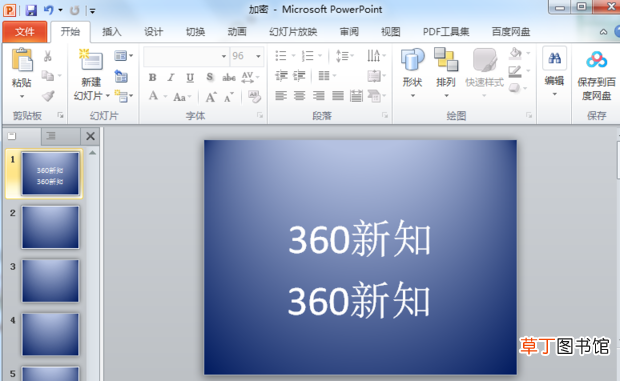Switch to the 插入 Insert tab
The image size is (620, 381).
click(112, 32)
